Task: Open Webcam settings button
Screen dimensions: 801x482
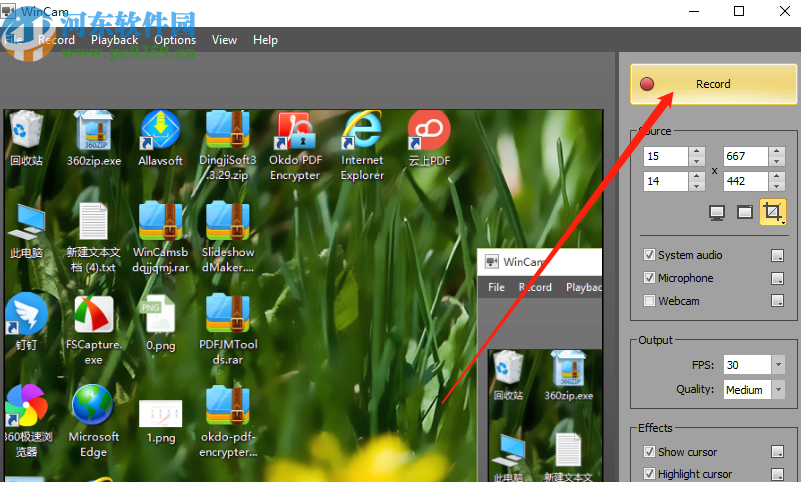Action: [x=778, y=301]
